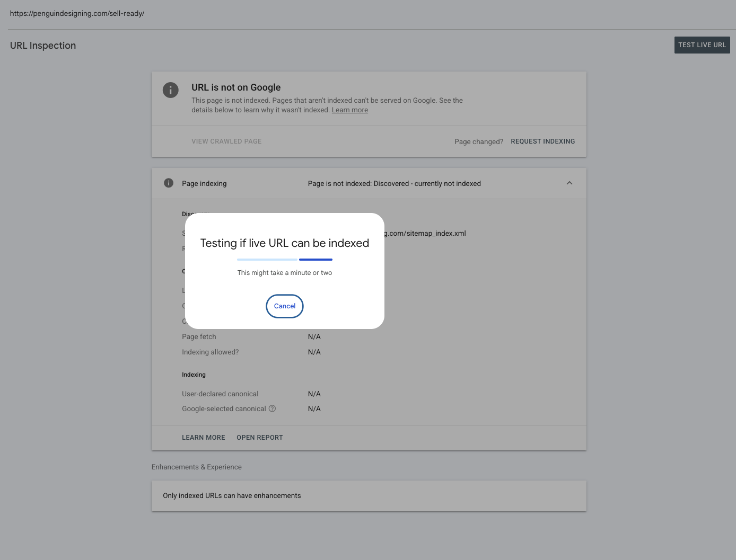Click the 'URL is not on Google' title
Screen dimensions: 736x560
click(x=236, y=87)
